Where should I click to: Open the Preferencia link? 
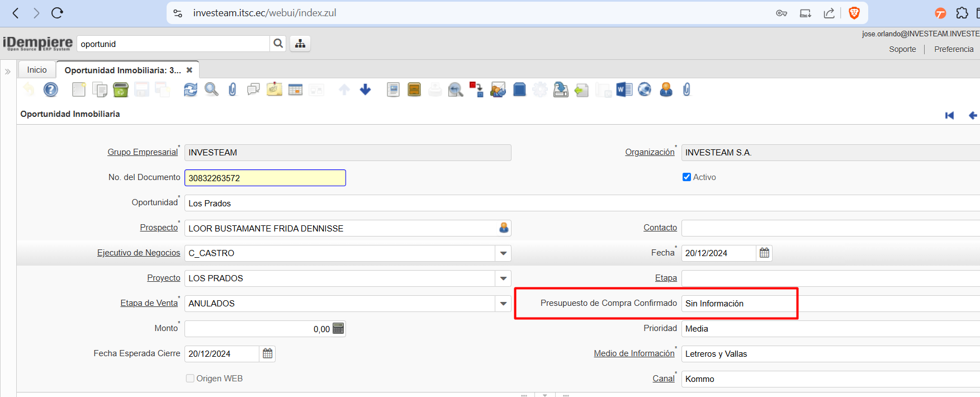(x=954, y=49)
